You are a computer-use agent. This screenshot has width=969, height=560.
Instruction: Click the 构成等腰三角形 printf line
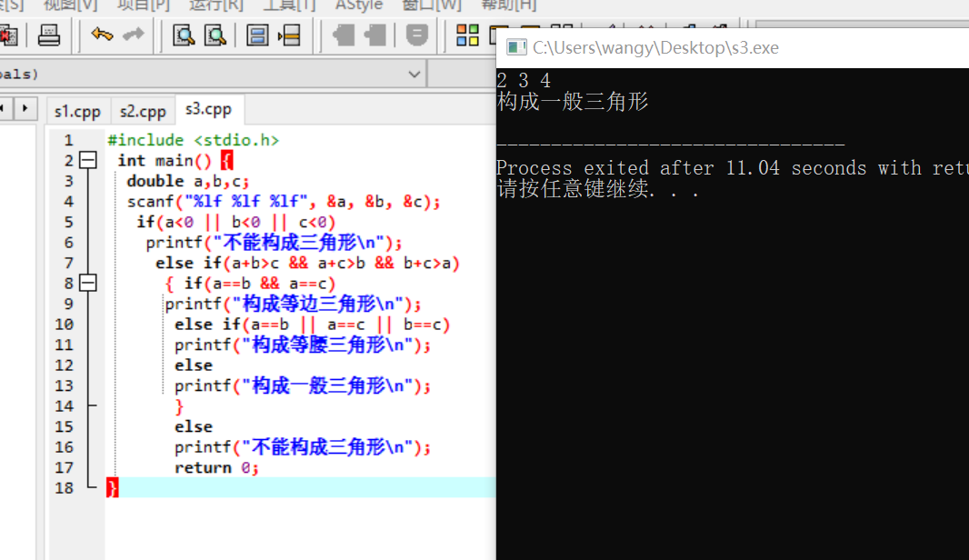[x=302, y=345]
